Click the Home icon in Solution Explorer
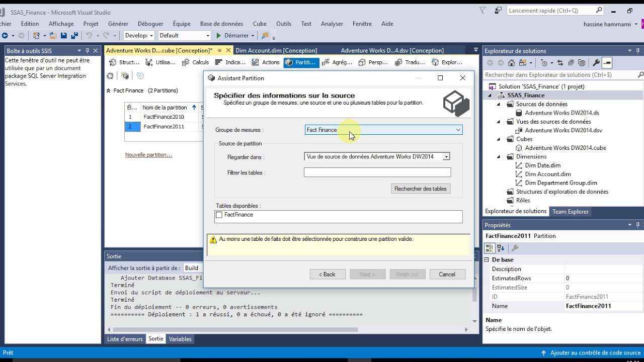Image resolution: width=644 pixels, height=362 pixels. [512, 63]
